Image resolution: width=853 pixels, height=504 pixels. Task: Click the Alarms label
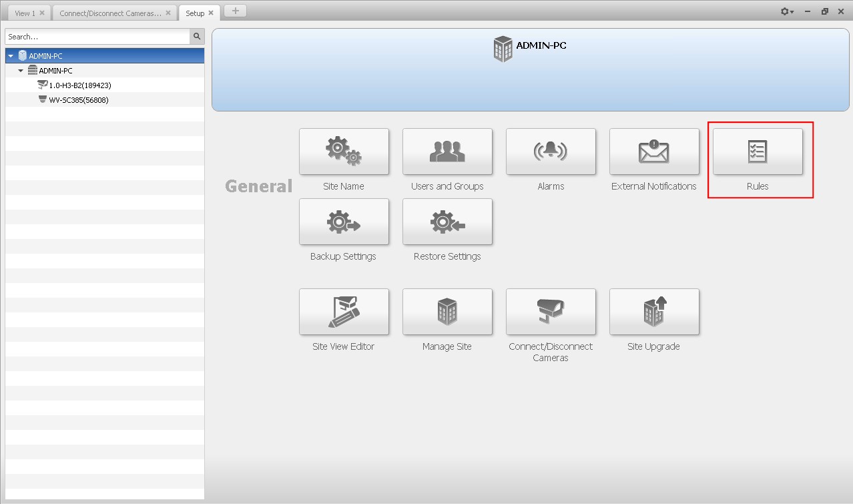551,186
